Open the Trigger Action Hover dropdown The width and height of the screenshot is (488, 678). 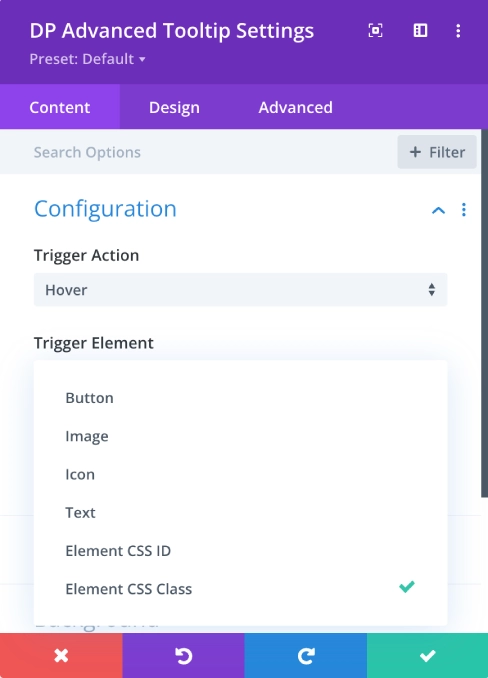click(x=240, y=290)
